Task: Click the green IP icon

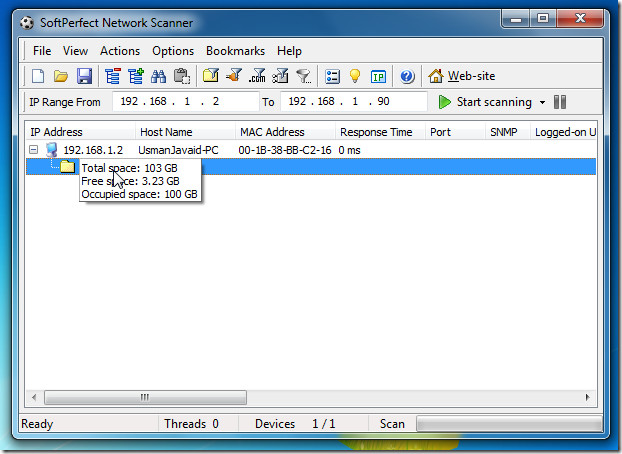Action: coord(378,76)
